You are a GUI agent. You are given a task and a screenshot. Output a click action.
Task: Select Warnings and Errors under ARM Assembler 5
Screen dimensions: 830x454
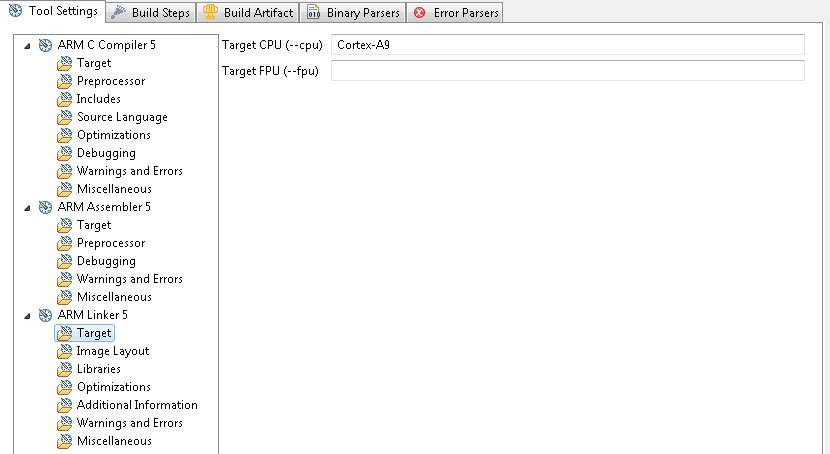point(130,279)
